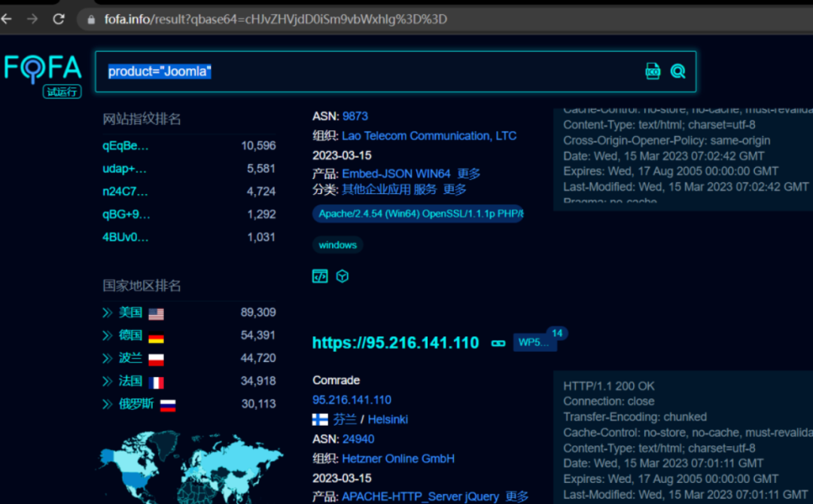Image resolution: width=813 pixels, height=504 pixels.
Task: Click the WP5... tag with badge 14
Action: tap(534, 342)
